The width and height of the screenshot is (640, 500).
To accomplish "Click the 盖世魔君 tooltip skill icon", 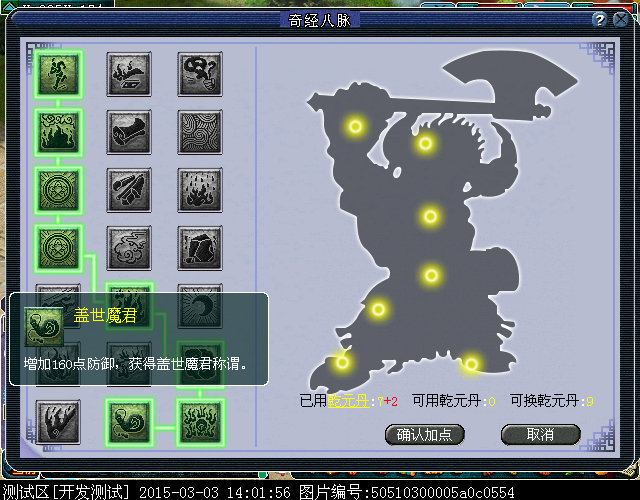I will pyautogui.click(x=44, y=327).
